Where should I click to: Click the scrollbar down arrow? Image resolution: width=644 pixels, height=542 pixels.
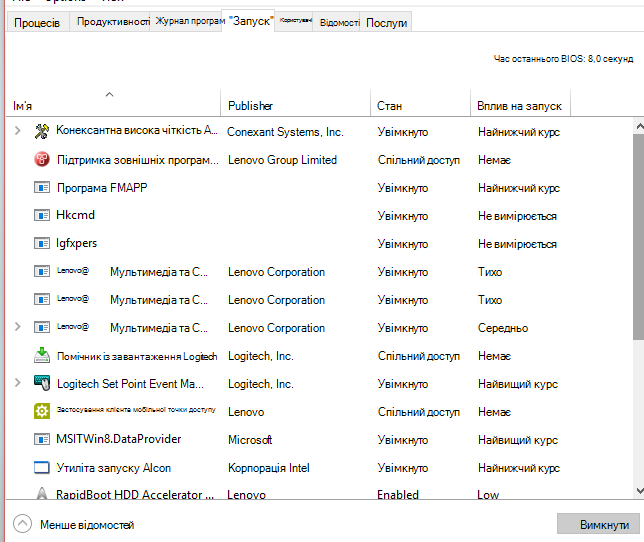coord(639,491)
